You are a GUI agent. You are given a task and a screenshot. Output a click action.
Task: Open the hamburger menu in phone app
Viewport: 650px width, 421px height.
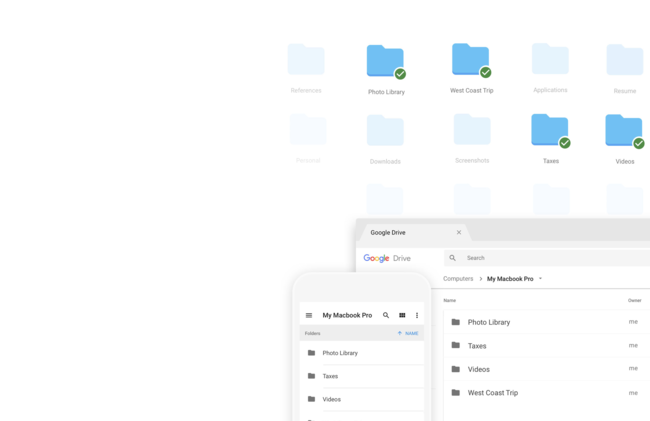click(309, 315)
